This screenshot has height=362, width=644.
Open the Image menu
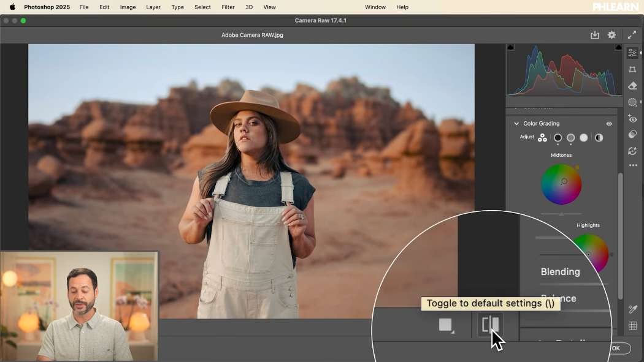coord(128,7)
